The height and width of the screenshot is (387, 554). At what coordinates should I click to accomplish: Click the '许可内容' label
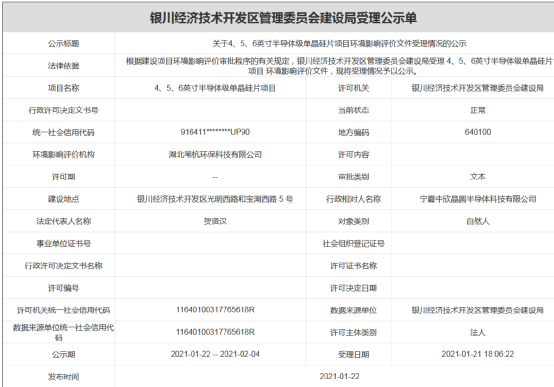(x=354, y=154)
